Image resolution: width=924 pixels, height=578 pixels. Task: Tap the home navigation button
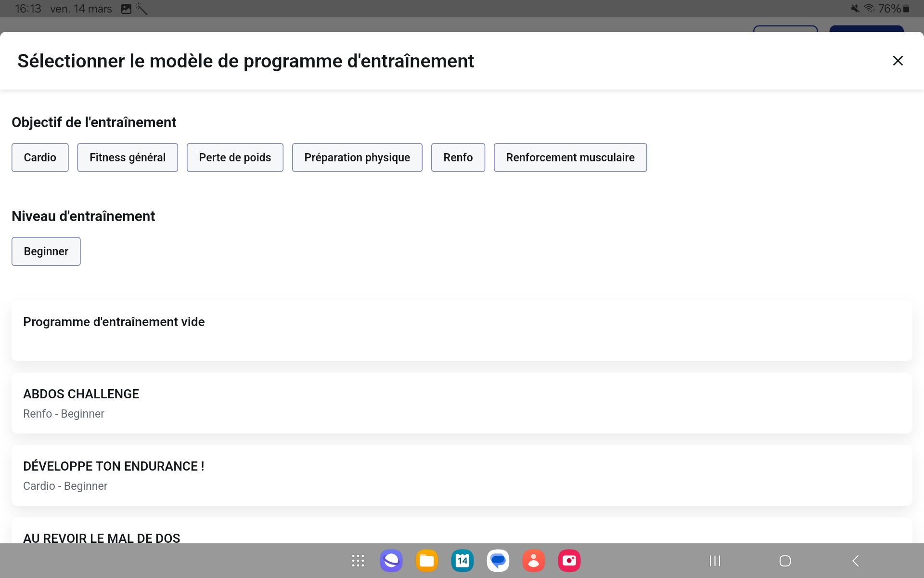coord(785,561)
